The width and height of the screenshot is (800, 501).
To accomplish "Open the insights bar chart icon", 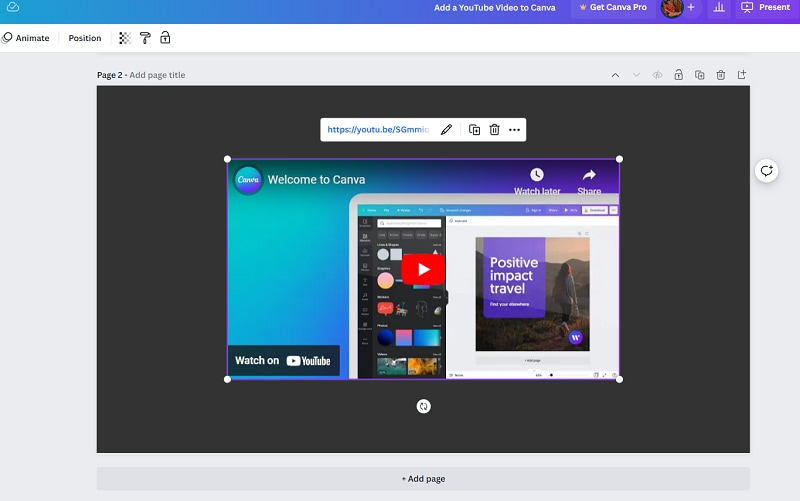I will point(719,7).
